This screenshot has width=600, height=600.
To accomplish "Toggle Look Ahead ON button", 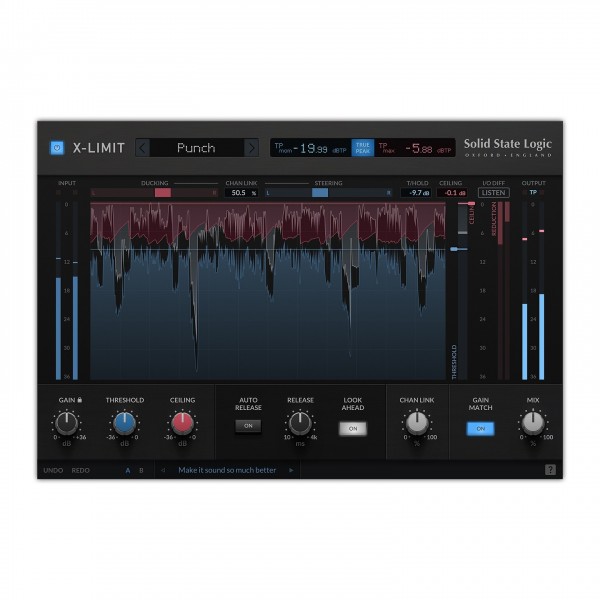I will (353, 429).
